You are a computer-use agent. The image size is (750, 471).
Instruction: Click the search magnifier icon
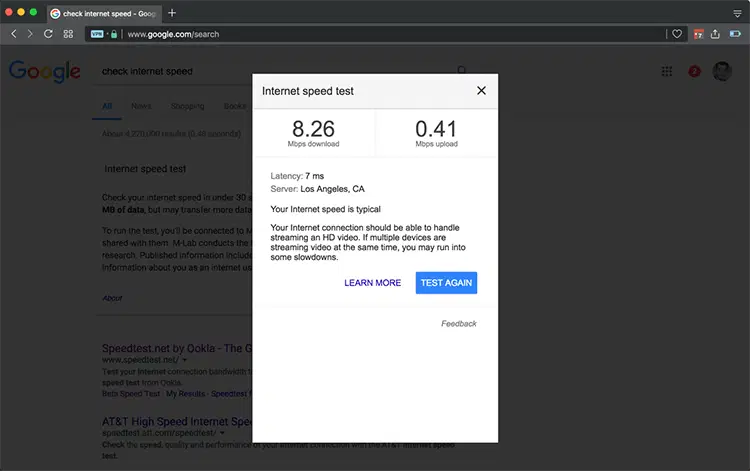click(462, 71)
